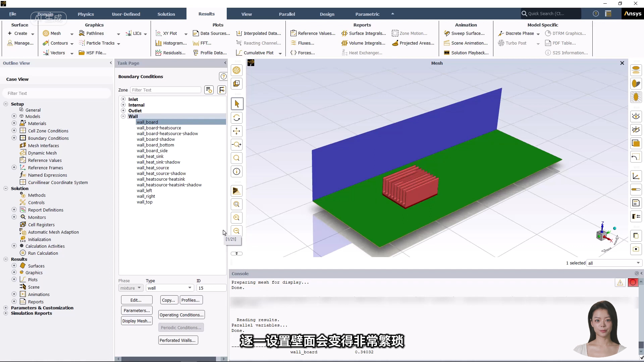The width and height of the screenshot is (644, 362).
Task: Click the Rotate view icon in mesh panel
Action: pyautogui.click(x=236, y=117)
